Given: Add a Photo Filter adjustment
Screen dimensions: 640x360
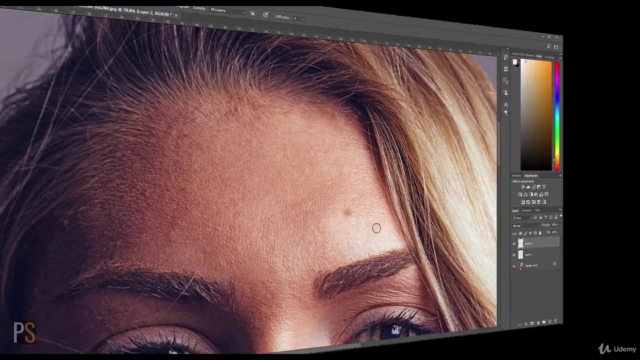Looking at the screenshot, I should tap(536, 194).
